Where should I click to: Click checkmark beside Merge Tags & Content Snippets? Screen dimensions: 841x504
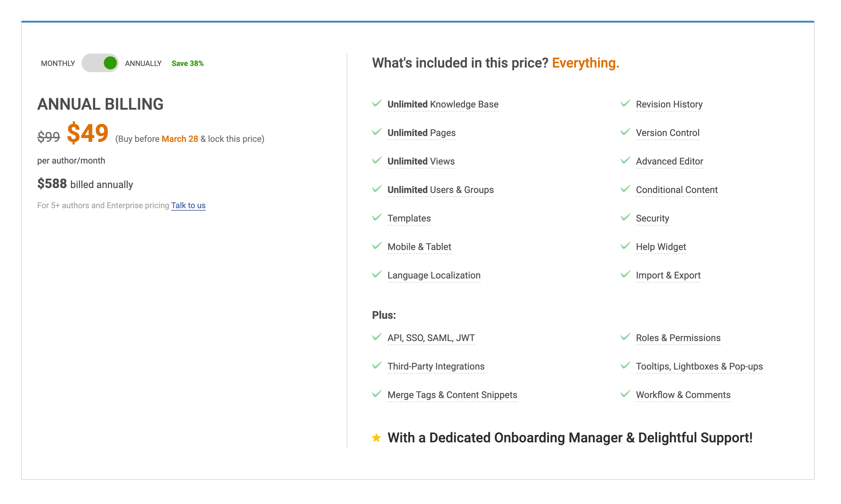tap(377, 394)
